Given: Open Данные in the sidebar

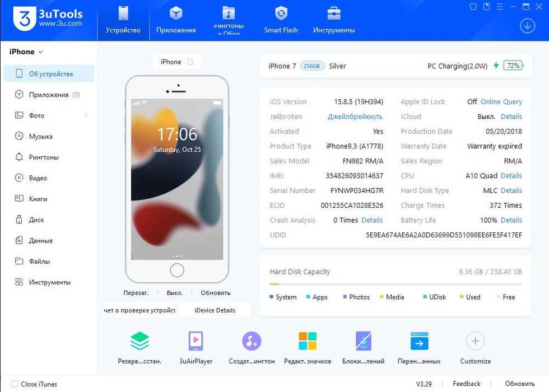Looking at the screenshot, I should tap(49, 240).
